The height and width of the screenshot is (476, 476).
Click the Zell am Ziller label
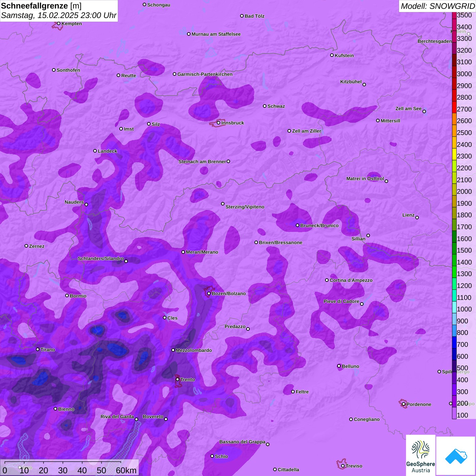tap(307, 131)
